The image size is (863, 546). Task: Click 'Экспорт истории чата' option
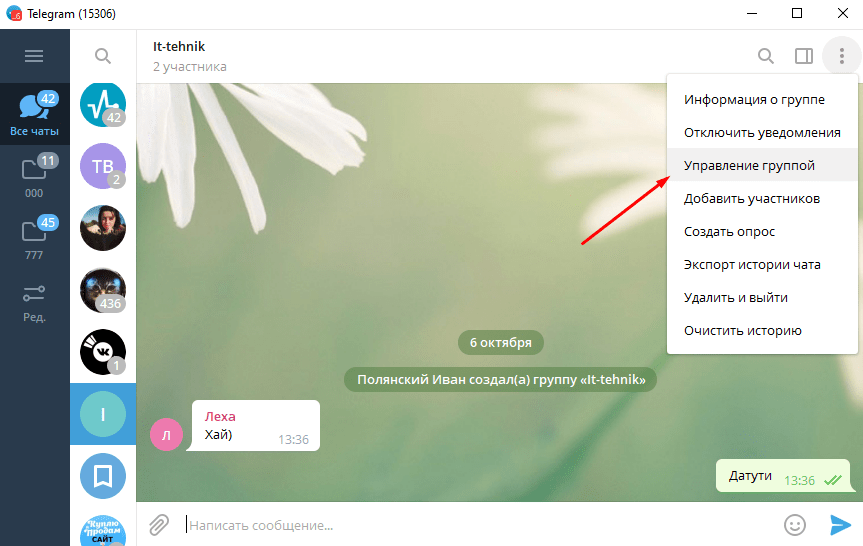pyautogui.click(x=752, y=264)
